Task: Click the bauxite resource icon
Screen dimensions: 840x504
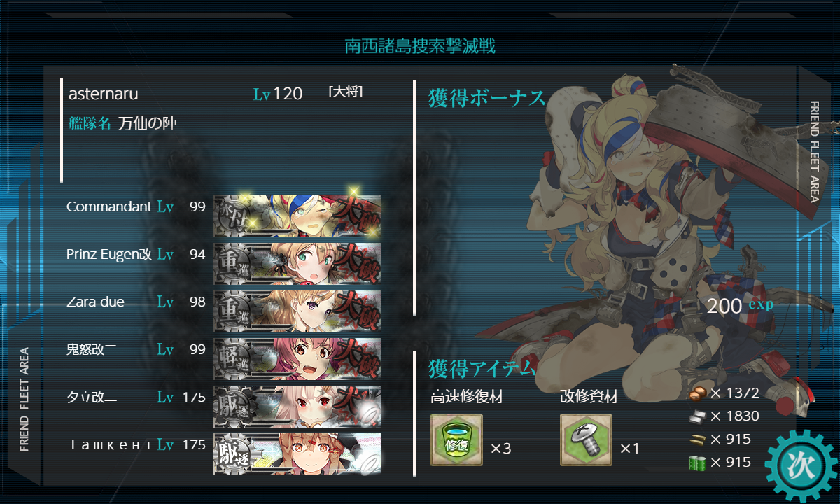Action: [696, 393]
